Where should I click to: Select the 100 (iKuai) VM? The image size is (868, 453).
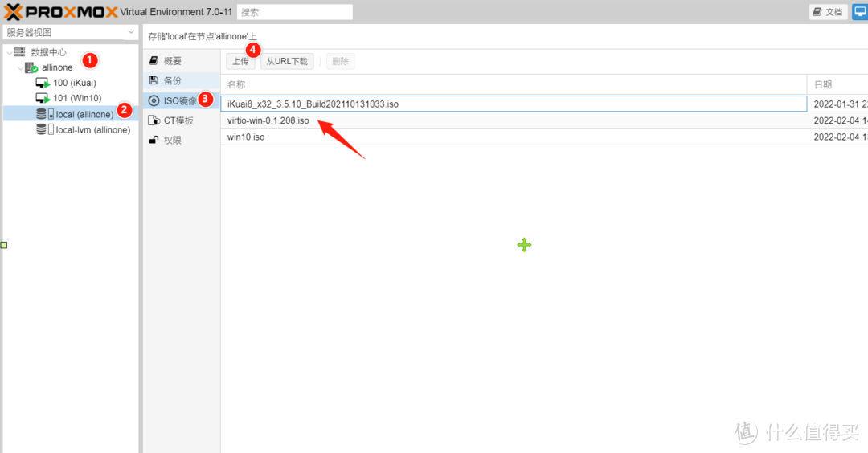[x=75, y=83]
